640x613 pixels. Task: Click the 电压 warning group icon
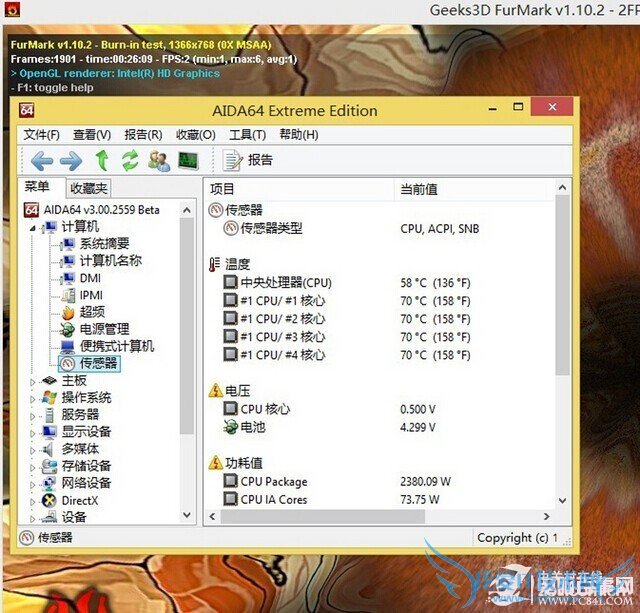coord(215,391)
